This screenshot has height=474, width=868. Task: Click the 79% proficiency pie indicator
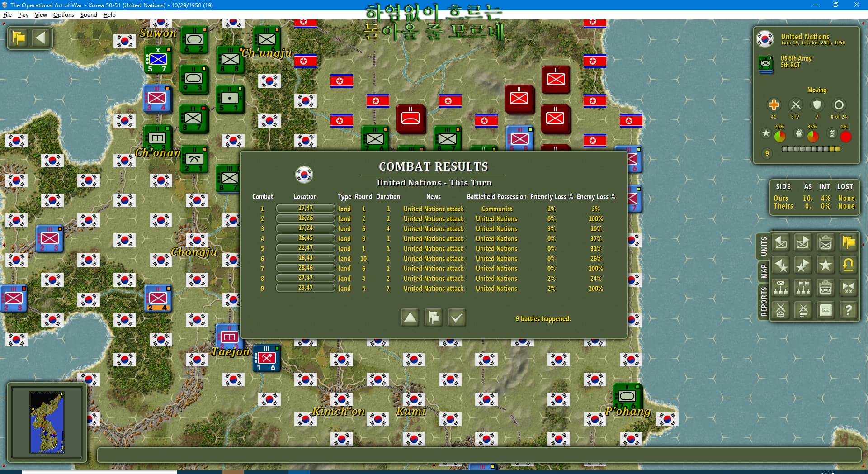780,136
